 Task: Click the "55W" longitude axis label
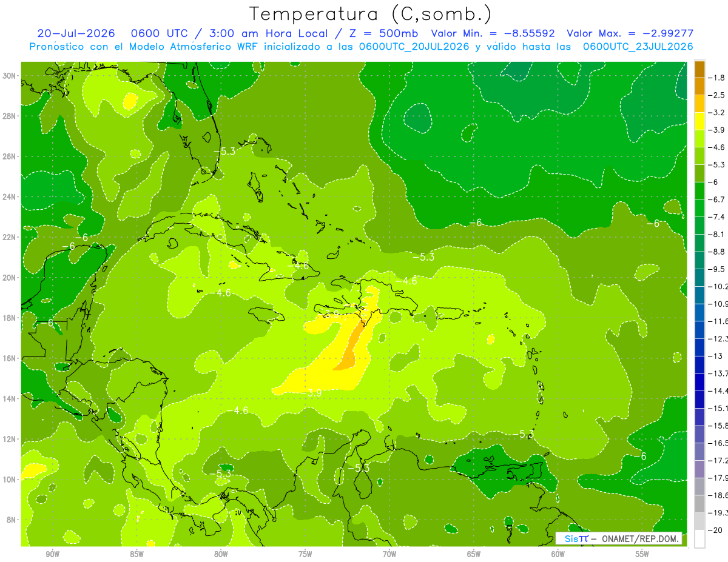(x=642, y=554)
